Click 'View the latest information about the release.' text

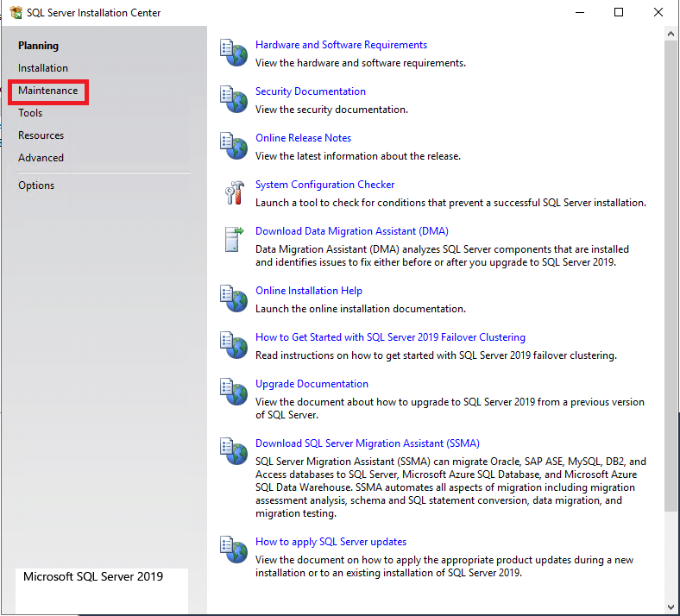click(358, 156)
